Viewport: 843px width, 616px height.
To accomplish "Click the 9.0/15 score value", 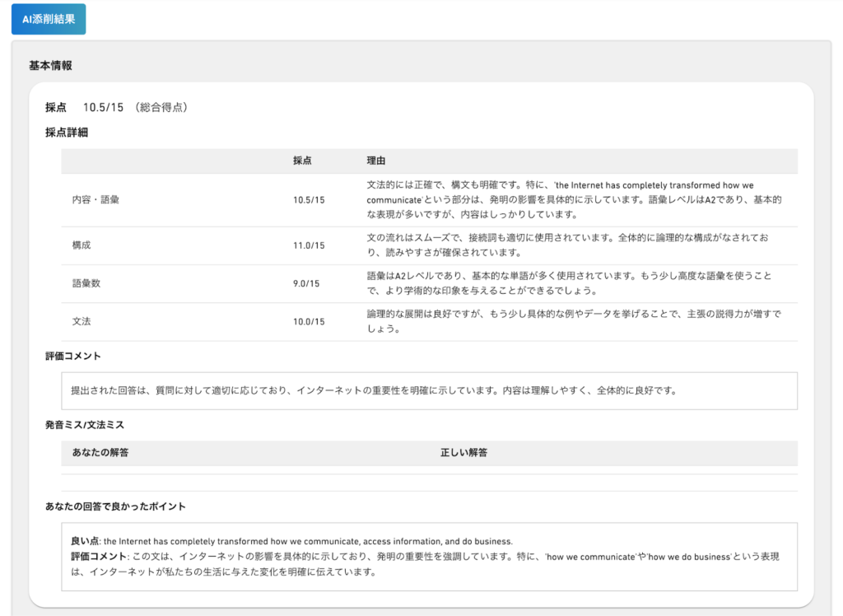I will tap(306, 283).
